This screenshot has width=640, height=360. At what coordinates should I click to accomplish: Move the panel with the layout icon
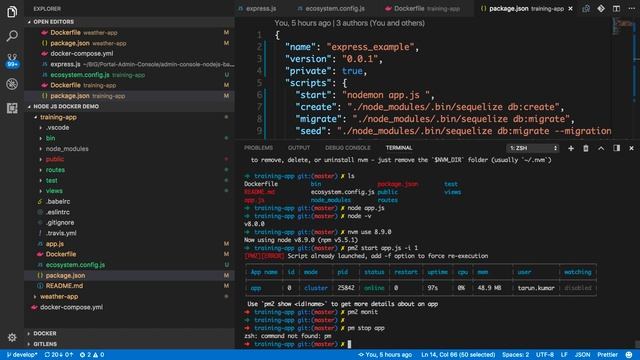pos(616,148)
